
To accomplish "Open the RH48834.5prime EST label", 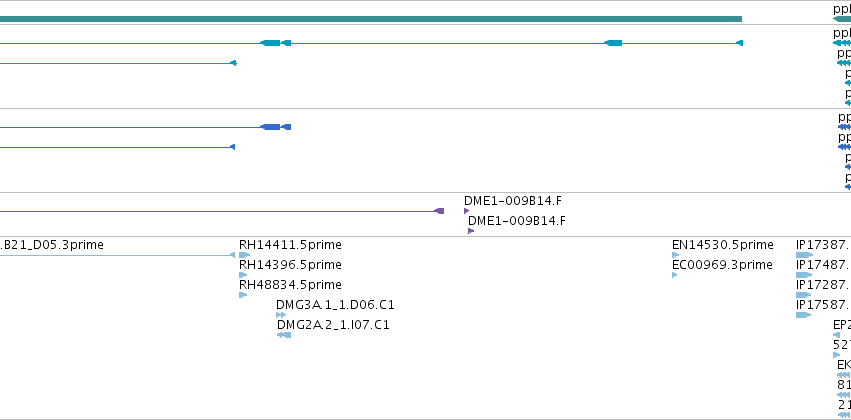I will 290,285.
